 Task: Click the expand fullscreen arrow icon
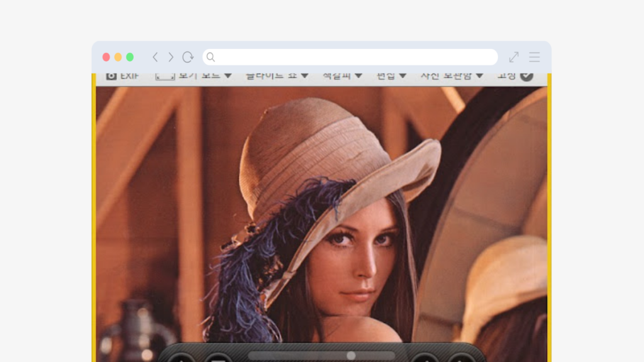tap(514, 57)
